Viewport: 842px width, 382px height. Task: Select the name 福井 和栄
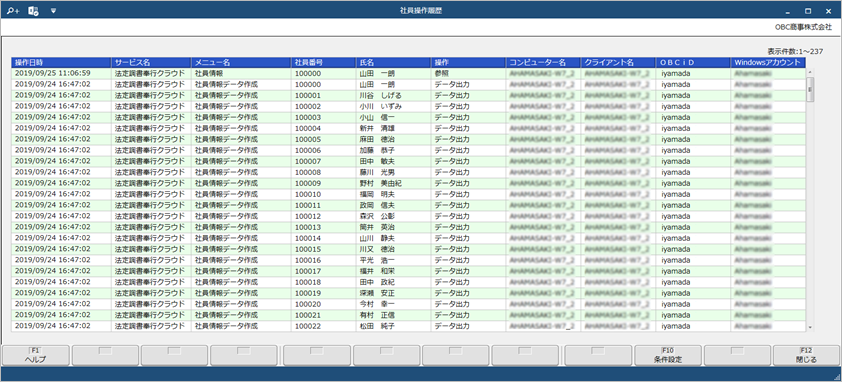(x=377, y=270)
